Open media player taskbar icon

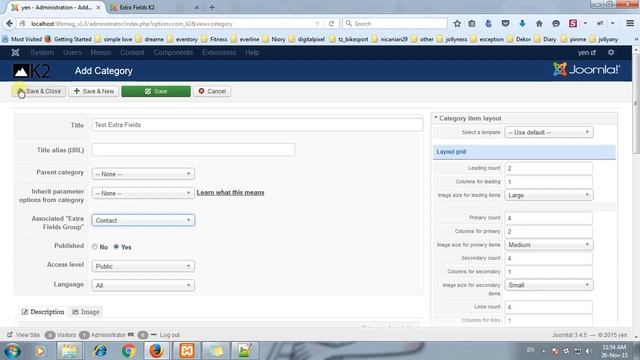coord(40,351)
